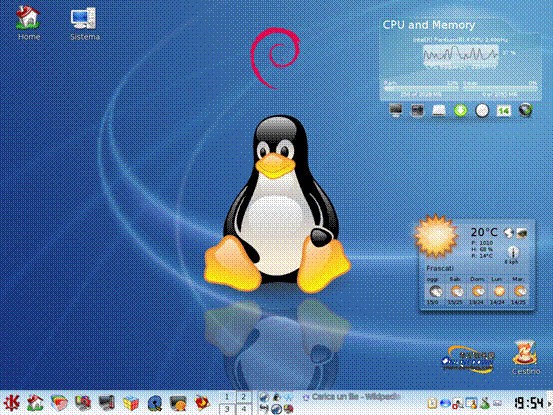Open the Home desktop icon
The image size is (553, 415).
click(x=28, y=23)
